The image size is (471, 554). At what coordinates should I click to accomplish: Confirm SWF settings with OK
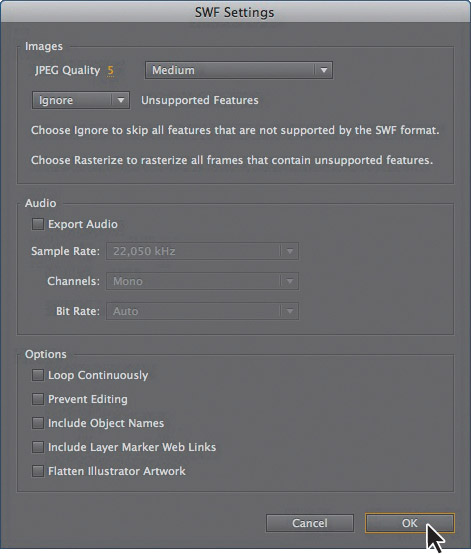click(410, 523)
